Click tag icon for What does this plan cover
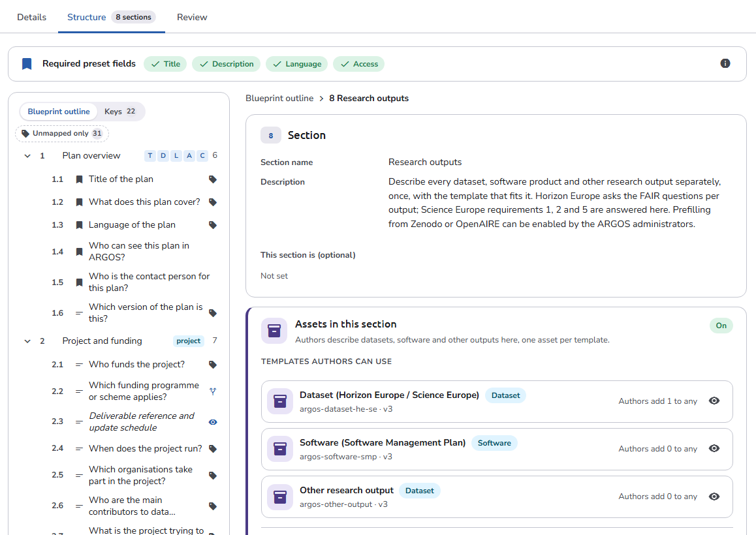This screenshot has height=535, width=756. [x=213, y=202]
